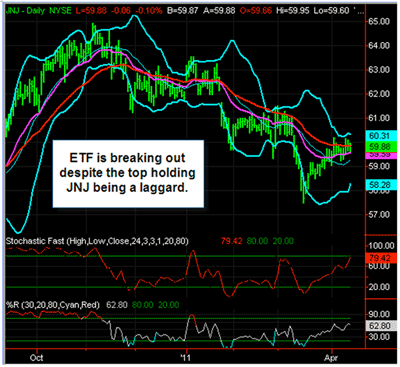The width and height of the screenshot is (400, 367).
Task: Click the 62.80 value in %R header
Action: [x=117, y=305]
